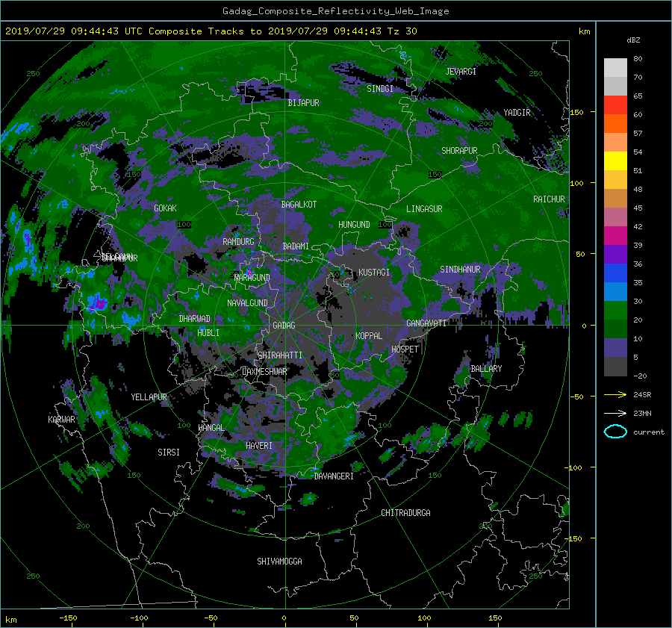
Task: Click the CHITRADURGA city label
Action: tap(406, 513)
